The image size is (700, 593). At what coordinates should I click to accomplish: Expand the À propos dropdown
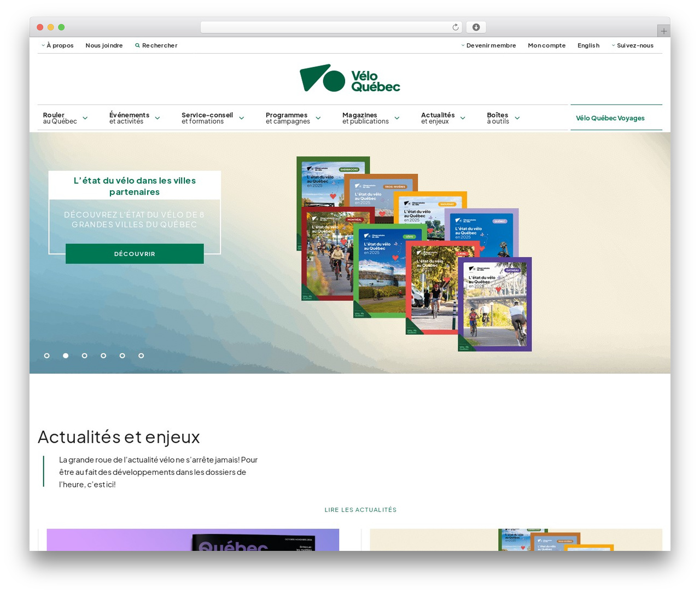[x=57, y=45]
